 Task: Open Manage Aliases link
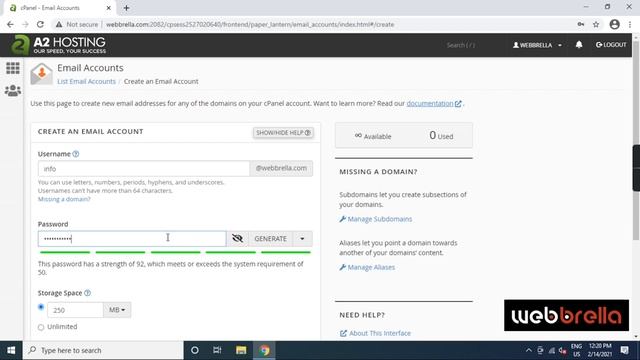coord(367,267)
